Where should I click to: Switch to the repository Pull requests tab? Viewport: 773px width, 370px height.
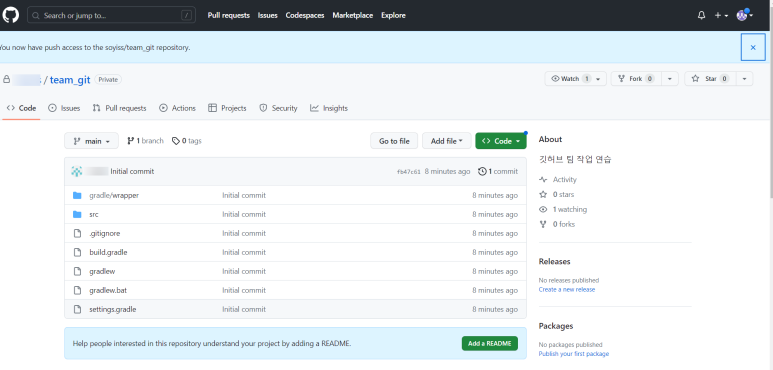119,108
